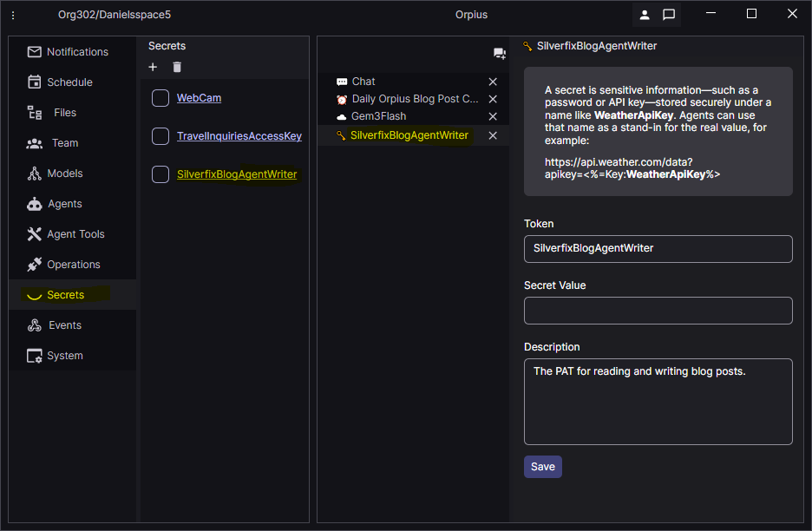812x531 pixels.
Task: Open the chat bubble icon in title bar
Action: [x=669, y=15]
